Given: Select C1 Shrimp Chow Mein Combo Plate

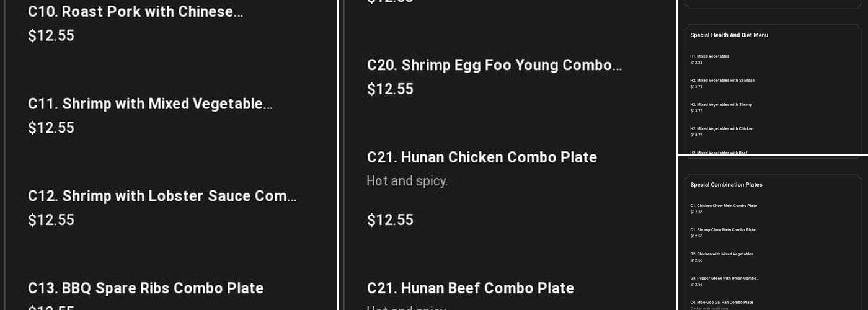Looking at the screenshot, I should coord(723,230).
